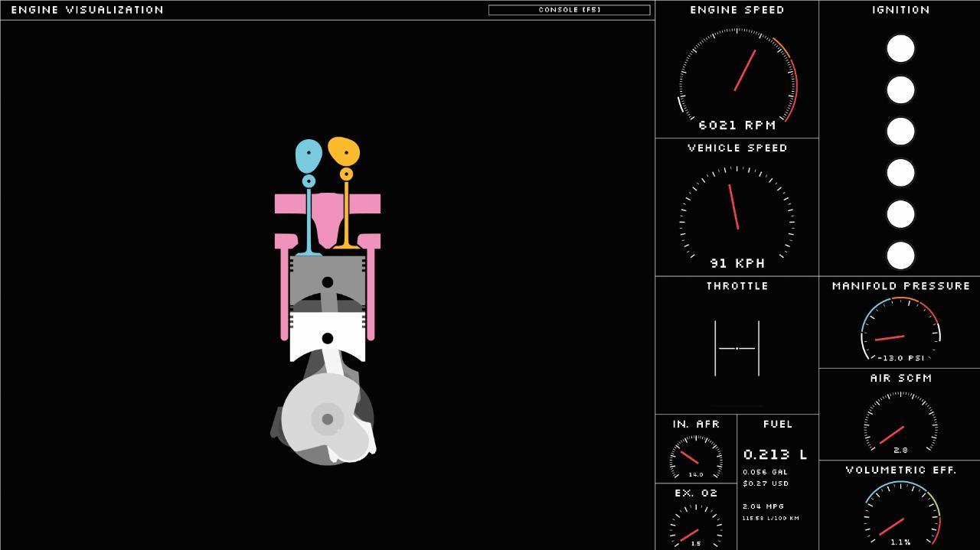
Task: Click the Throttle position indicator
Action: (x=737, y=349)
